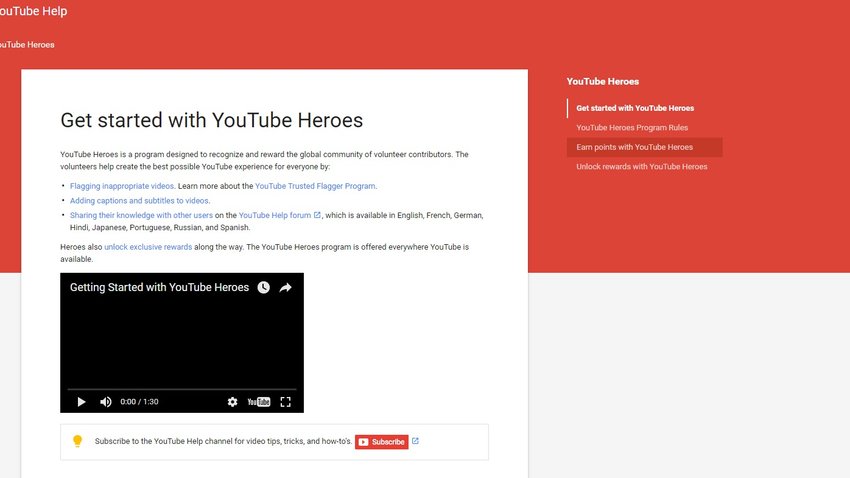Image resolution: width=850 pixels, height=478 pixels.
Task: Click the 0:00 / 1:30 time display
Action: point(139,402)
